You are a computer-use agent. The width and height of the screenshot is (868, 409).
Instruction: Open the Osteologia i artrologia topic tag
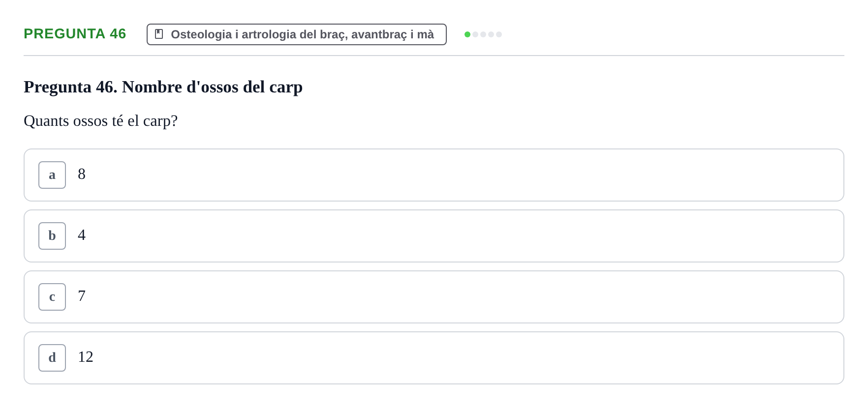297,34
